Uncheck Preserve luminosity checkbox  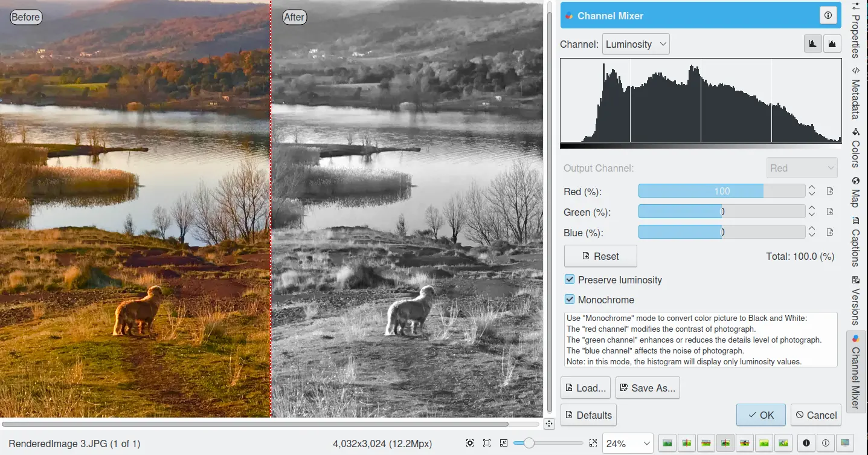(570, 280)
